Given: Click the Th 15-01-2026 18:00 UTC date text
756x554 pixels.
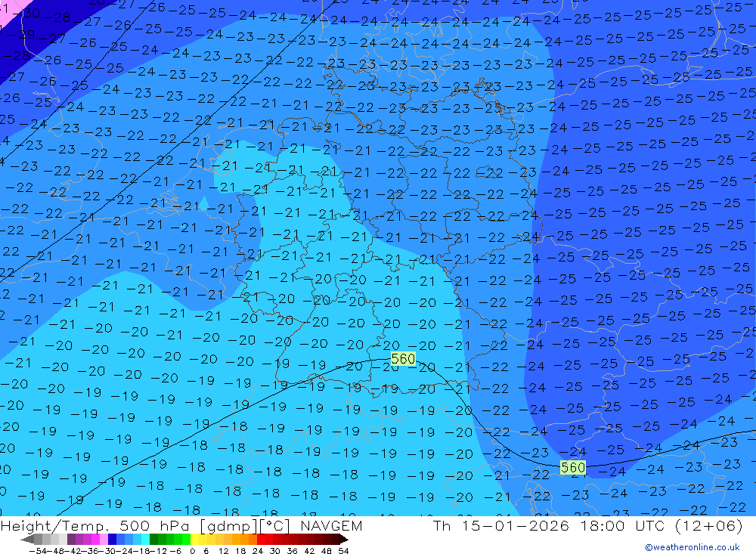Looking at the screenshot, I should [587, 525].
